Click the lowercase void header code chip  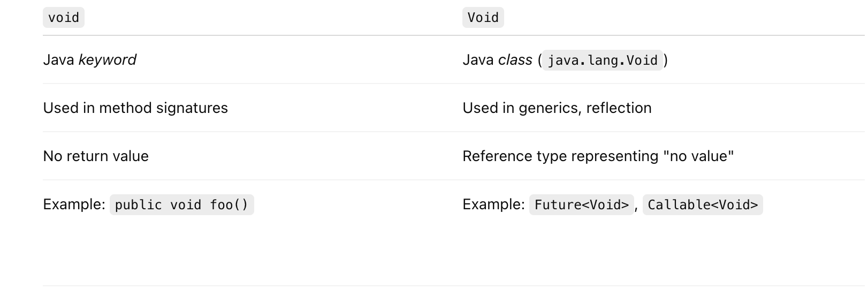(64, 18)
